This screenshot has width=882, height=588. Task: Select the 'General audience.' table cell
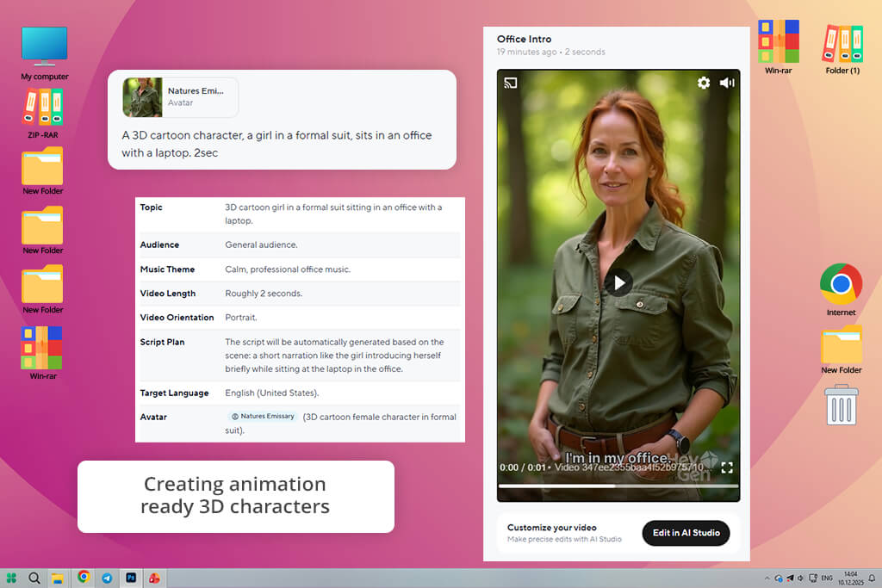click(x=261, y=245)
